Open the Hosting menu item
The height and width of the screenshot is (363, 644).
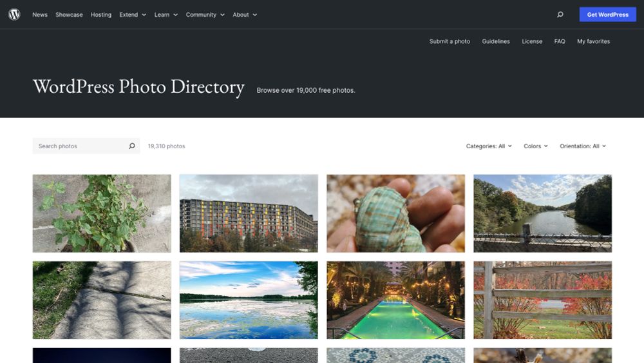[x=101, y=14]
